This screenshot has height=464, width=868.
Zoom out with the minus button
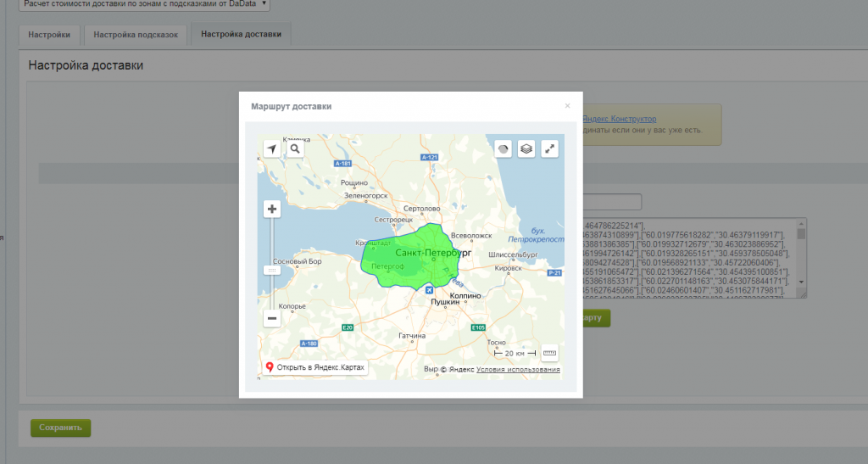tap(272, 318)
